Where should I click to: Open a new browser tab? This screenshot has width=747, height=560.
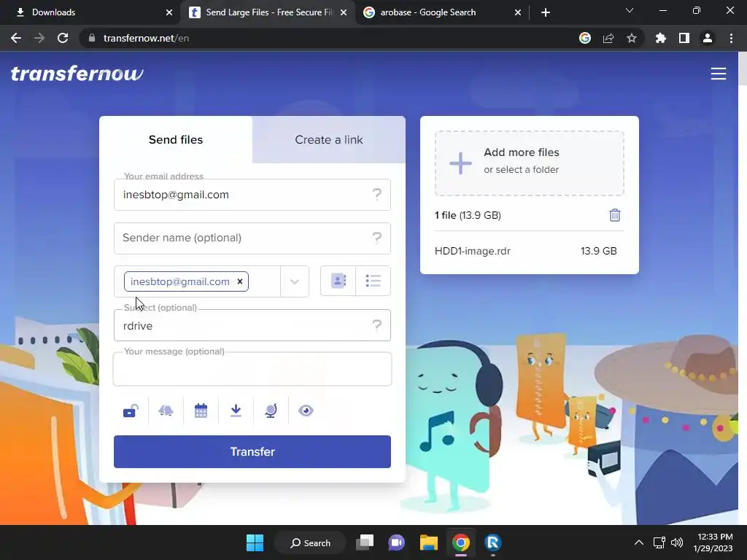tap(546, 12)
